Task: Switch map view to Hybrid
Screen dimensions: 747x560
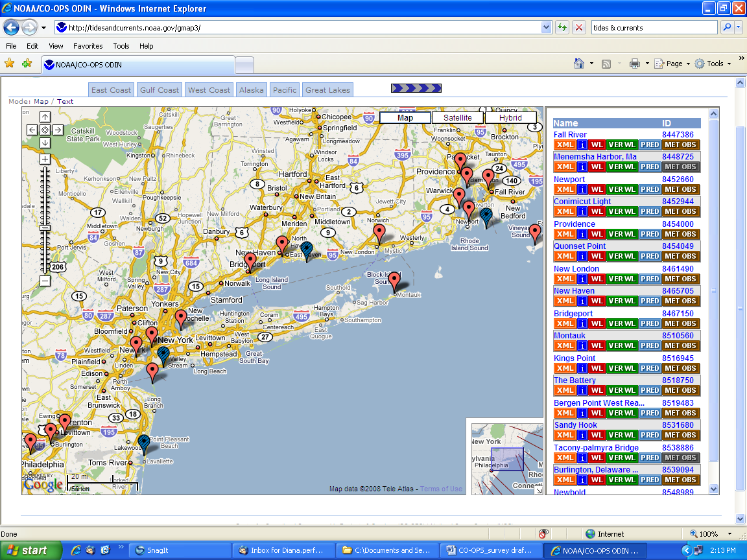Action: (510, 117)
